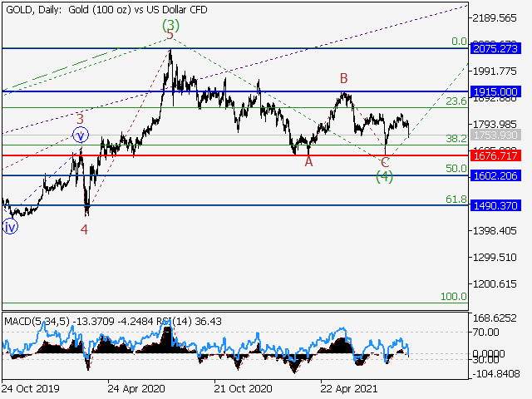This screenshot has width=532, height=399.
Task: Click the 1991.775 price scale value
Action: (495, 71)
